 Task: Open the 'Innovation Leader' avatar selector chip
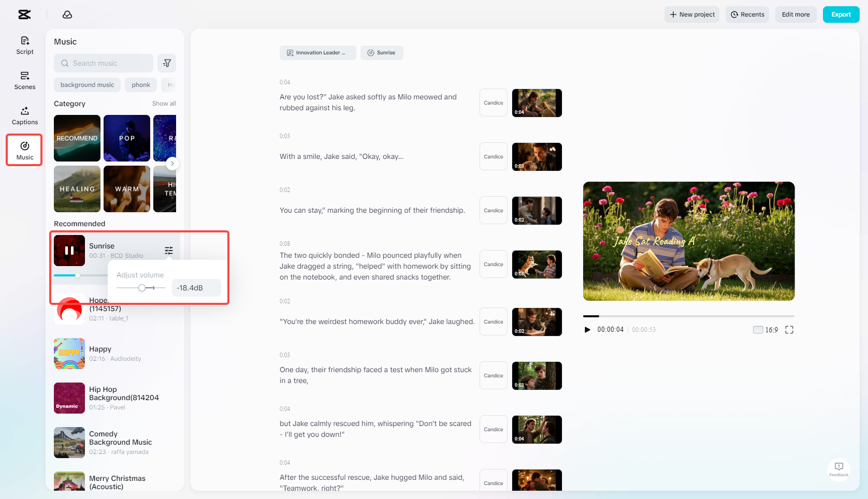(x=317, y=52)
